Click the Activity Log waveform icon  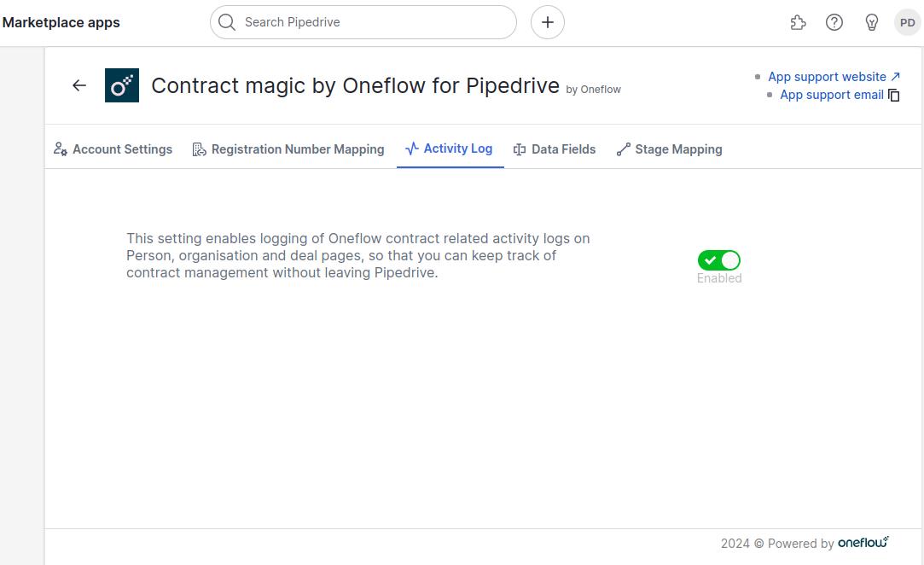point(412,149)
